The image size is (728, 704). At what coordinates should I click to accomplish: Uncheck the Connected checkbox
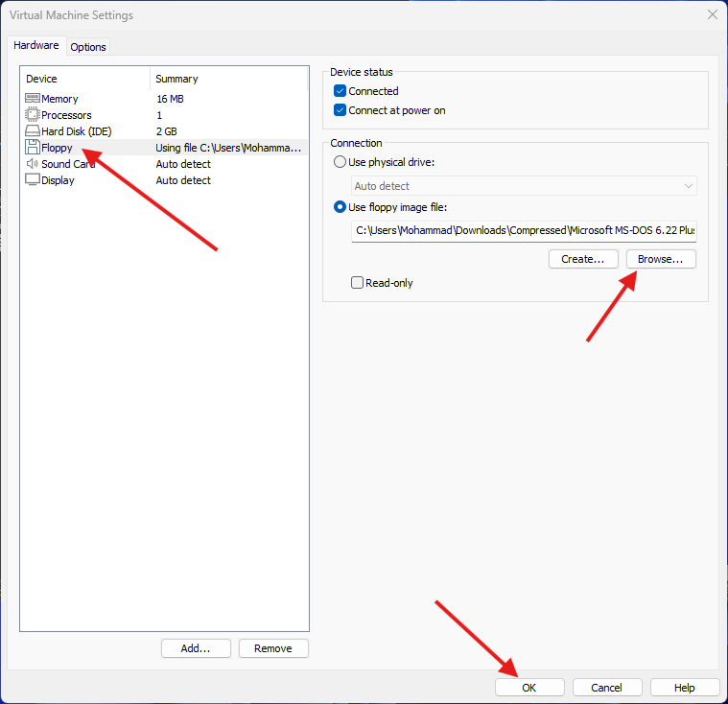pos(340,91)
